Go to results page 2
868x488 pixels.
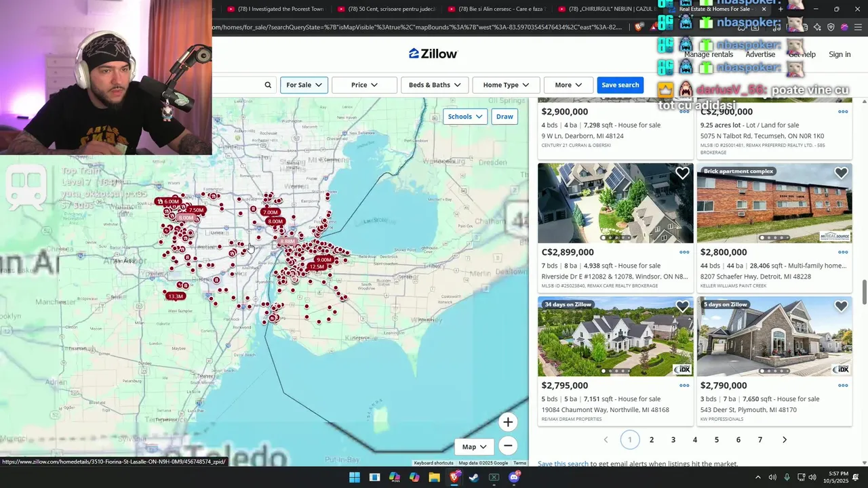pyautogui.click(x=652, y=440)
